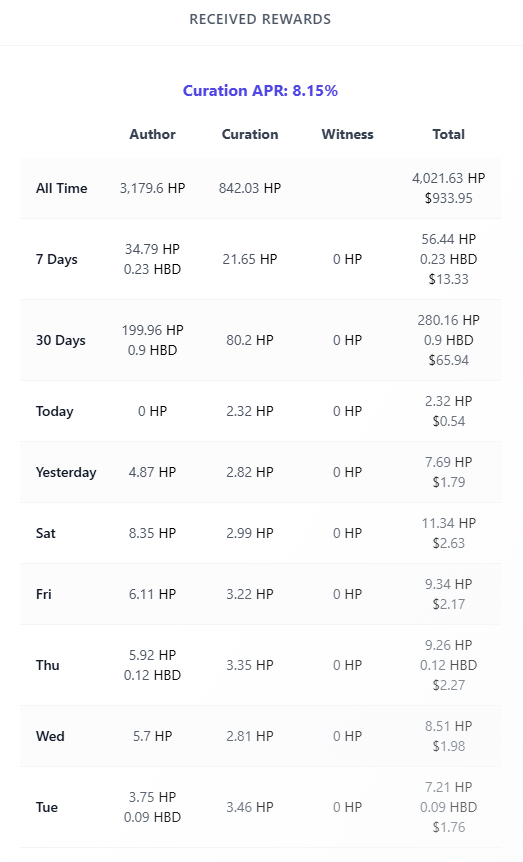Select the Received Rewards heading
Image resolution: width=523 pixels, height=862 pixels.
tap(260, 19)
